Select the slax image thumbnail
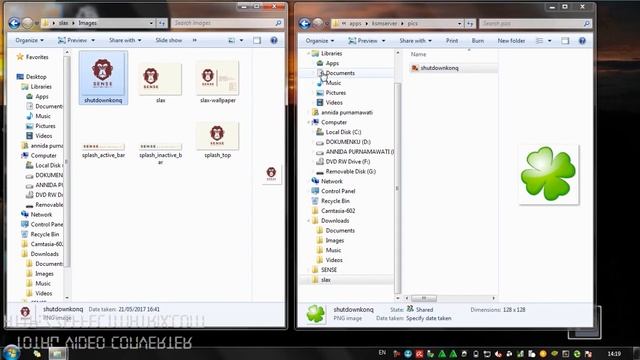The image size is (640, 360). [160, 82]
